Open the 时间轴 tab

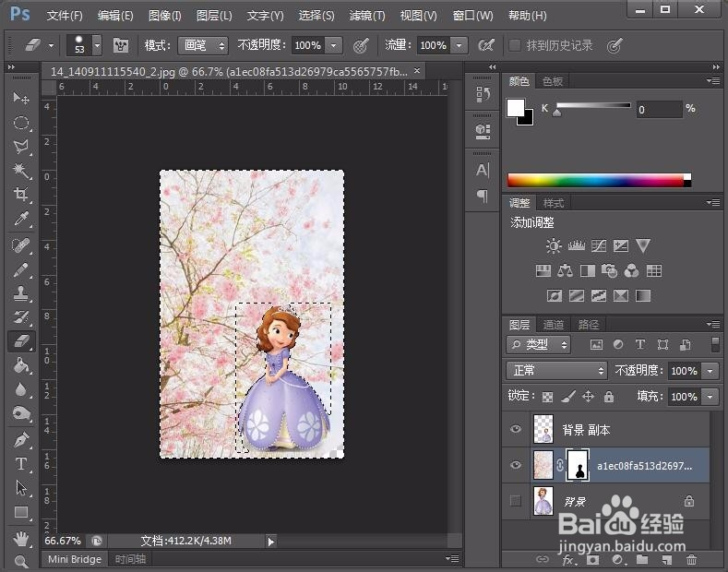click(130, 559)
